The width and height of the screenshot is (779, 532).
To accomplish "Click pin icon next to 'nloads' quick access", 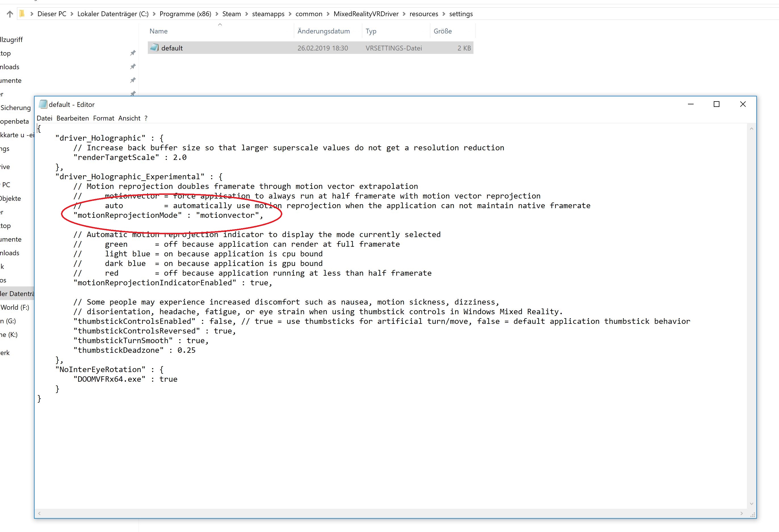I will 133,66.
